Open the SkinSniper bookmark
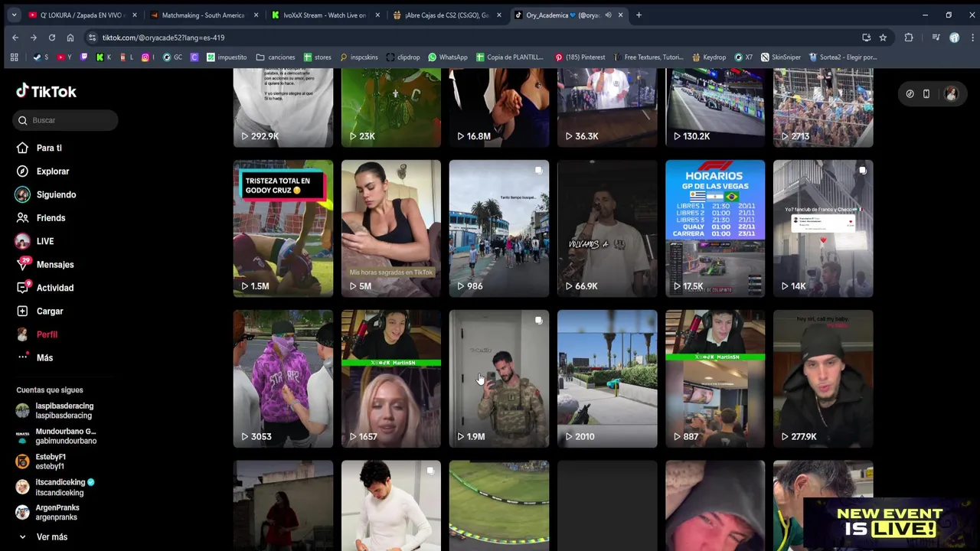Viewport: 980px width, 551px height. (780, 57)
